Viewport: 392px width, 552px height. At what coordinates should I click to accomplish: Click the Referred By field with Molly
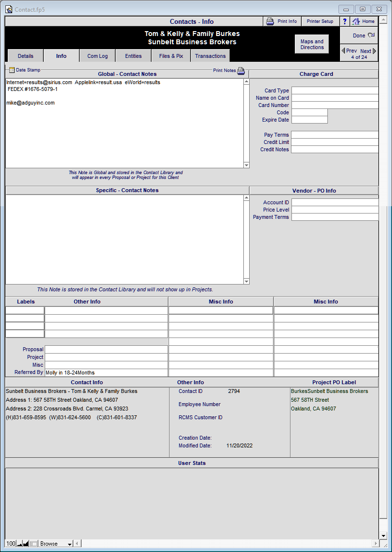pos(106,373)
